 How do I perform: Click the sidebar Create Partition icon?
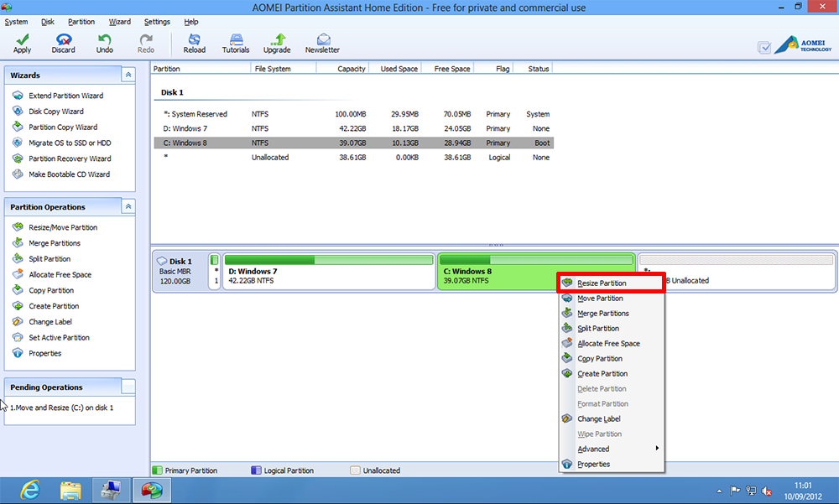click(18, 306)
